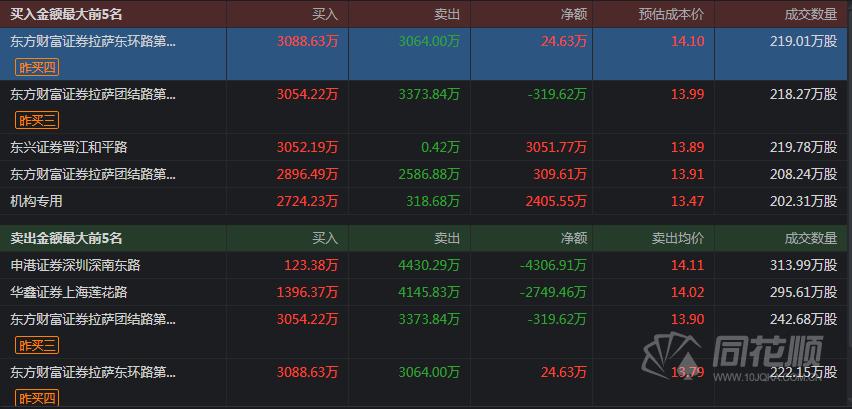852x409 pixels.
Task: Click the buy amount 1396.37万
Action: 307,292
